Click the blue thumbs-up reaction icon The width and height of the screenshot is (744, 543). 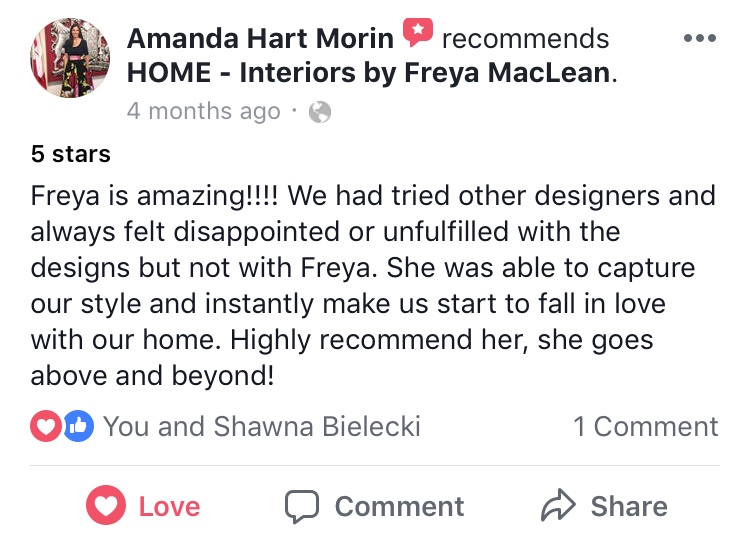[78, 426]
